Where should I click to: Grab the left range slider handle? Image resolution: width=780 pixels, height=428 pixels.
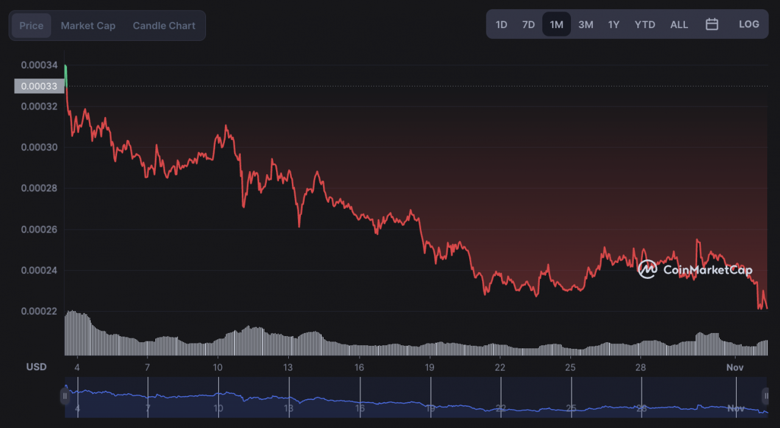tap(65, 396)
